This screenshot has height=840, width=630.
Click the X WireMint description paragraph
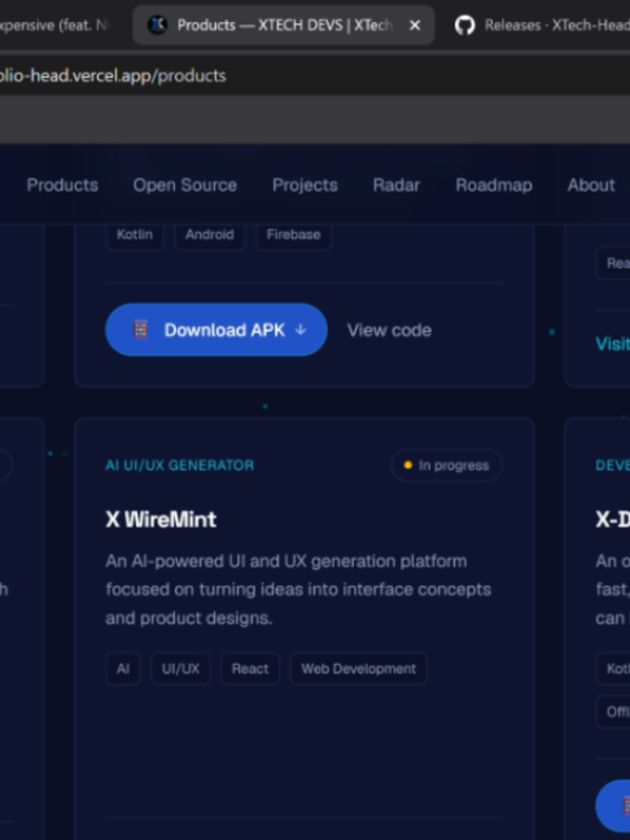[298, 589]
